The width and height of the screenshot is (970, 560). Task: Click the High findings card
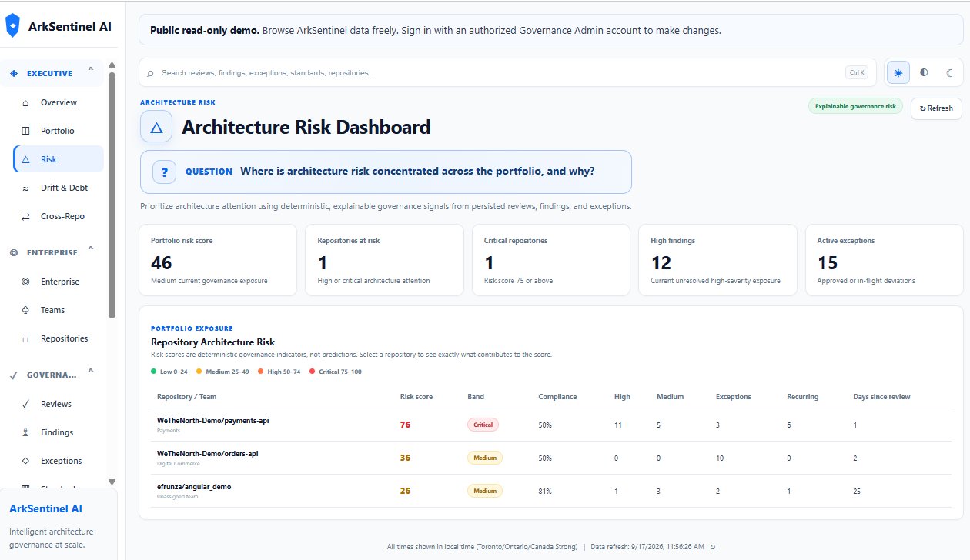point(717,260)
